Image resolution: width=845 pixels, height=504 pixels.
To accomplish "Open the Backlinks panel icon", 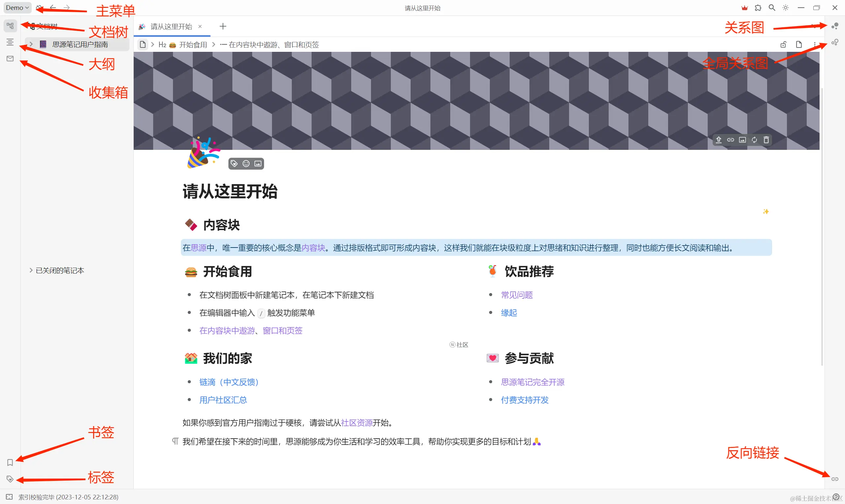I will [x=834, y=479].
